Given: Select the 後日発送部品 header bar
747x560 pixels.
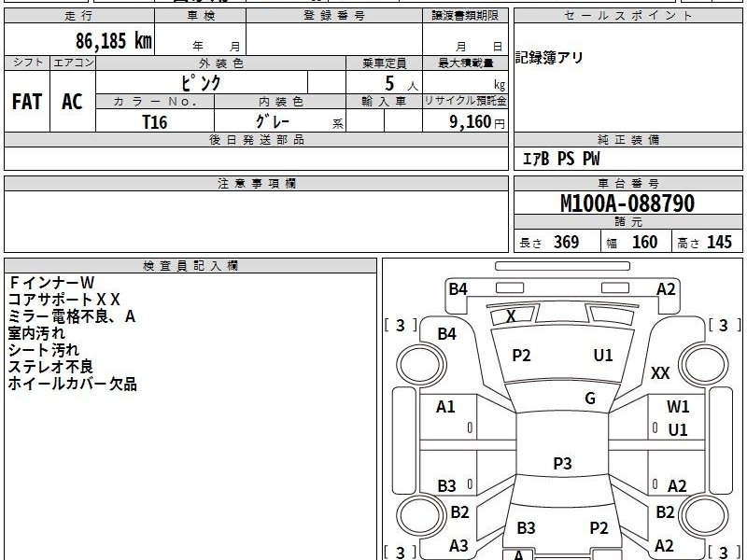Looking at the screenshot, I should 256,139.
